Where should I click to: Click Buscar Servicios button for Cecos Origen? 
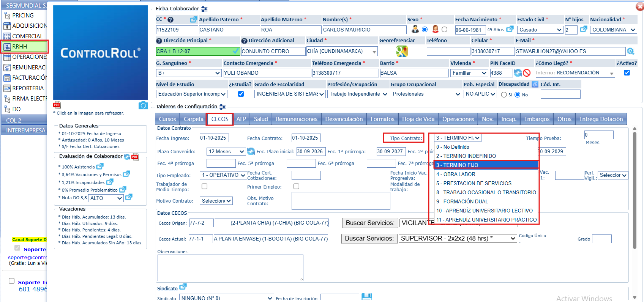pos(370,223)
